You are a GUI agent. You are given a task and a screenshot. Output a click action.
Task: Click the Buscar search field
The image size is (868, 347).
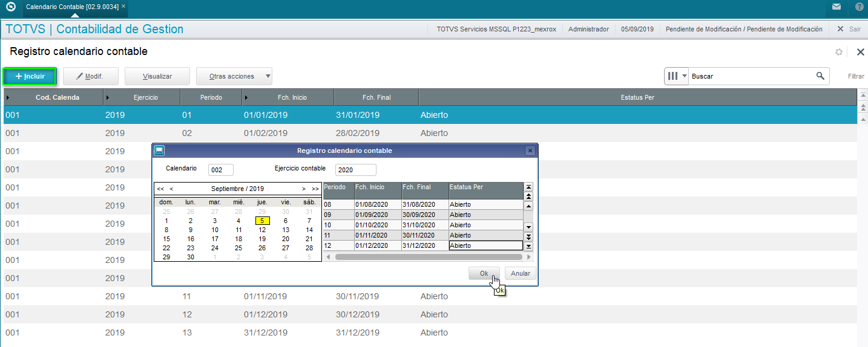(x=751, y=76)
